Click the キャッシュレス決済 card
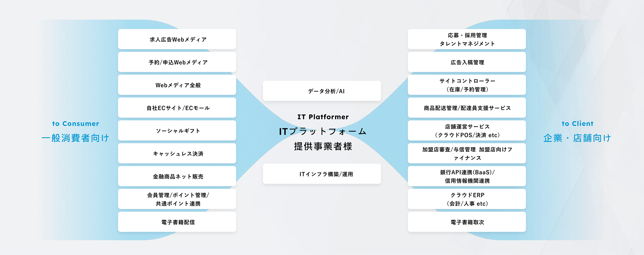644x255 pixels. click(x=177, y=154)
